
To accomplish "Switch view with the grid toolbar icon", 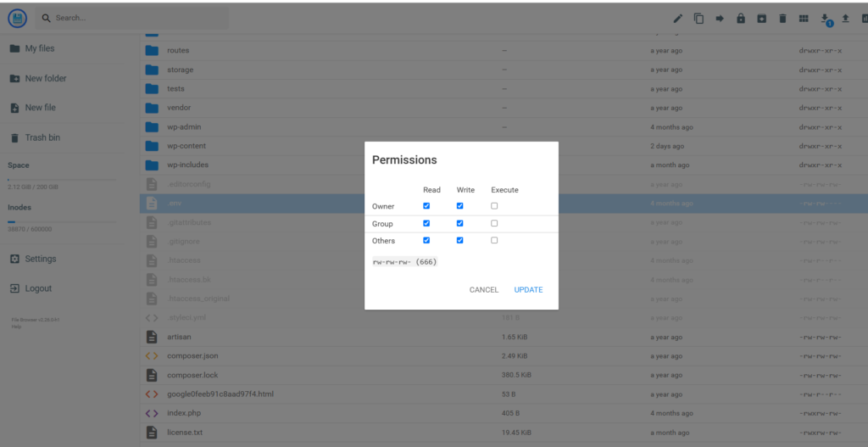I will tap(804, 19).
